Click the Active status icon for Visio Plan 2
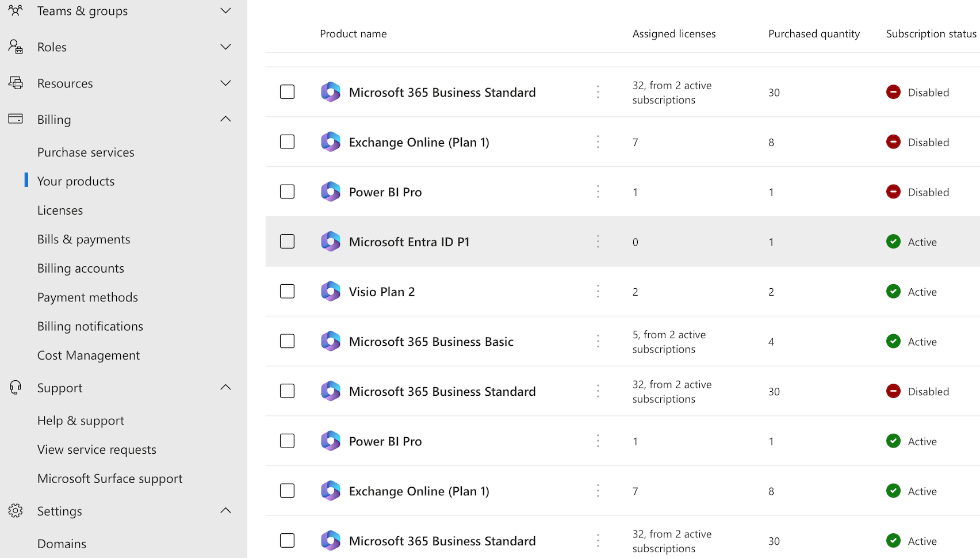The height and width of the screenshot is (558, 980). (893, 292)
